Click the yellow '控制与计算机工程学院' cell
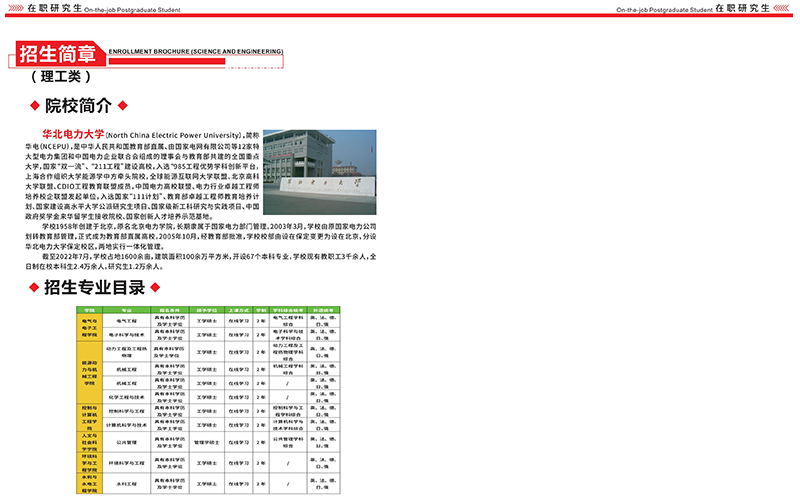The width and height of the screenshot is (800, 500). coord(89,418)
